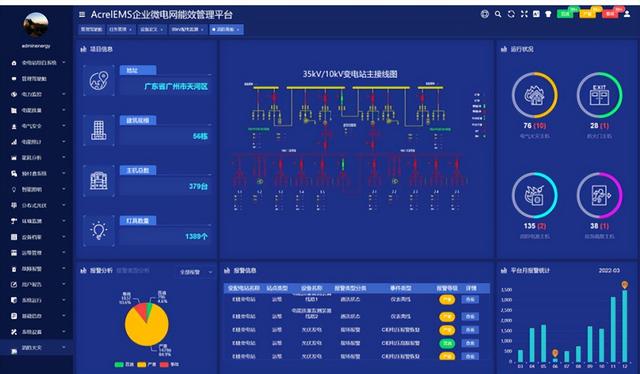The width and height of the screenshot is (640, 374).
Task: Collapse the sidebar with the hamburger icon
Action: pos(82,15)
